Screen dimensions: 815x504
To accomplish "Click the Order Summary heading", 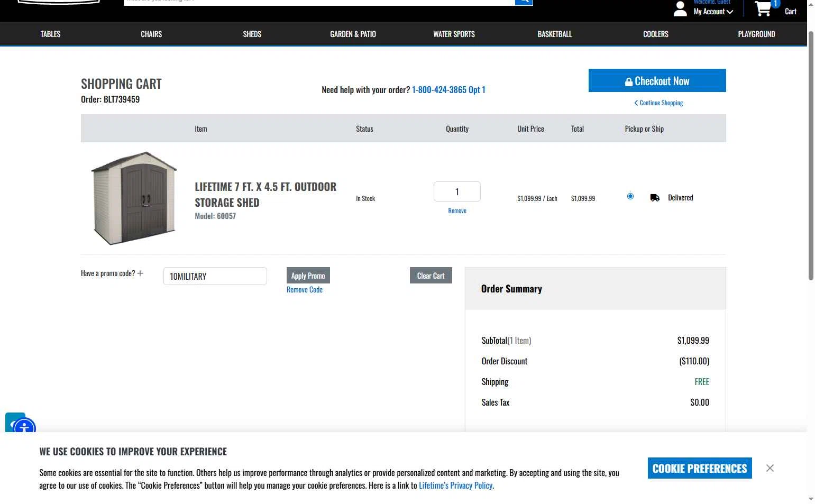I will point(511,289).
